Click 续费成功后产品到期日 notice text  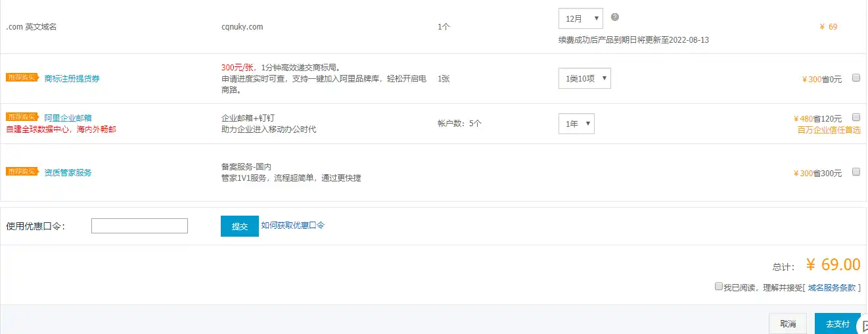click(633, 40)
